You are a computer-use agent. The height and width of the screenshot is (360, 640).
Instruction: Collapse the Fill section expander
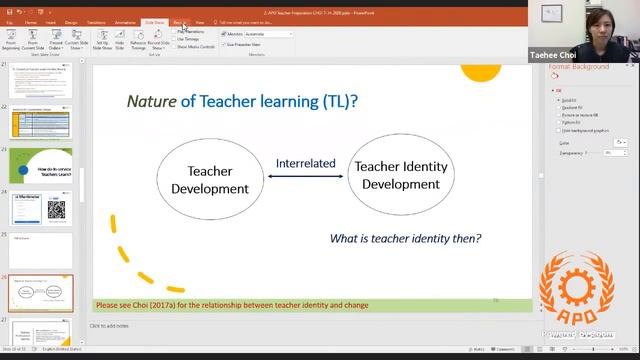553,91
